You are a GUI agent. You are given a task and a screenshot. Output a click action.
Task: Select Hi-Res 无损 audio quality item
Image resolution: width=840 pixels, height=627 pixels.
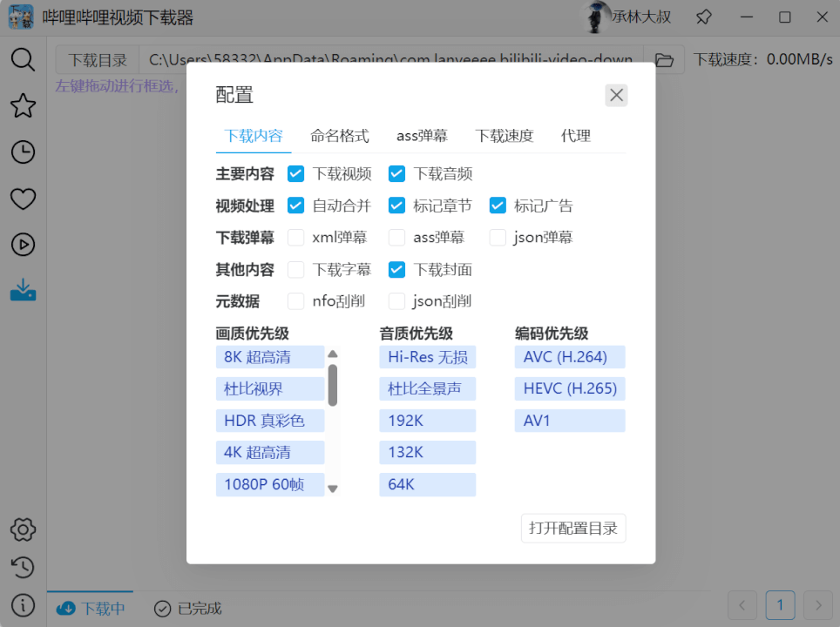427,356
